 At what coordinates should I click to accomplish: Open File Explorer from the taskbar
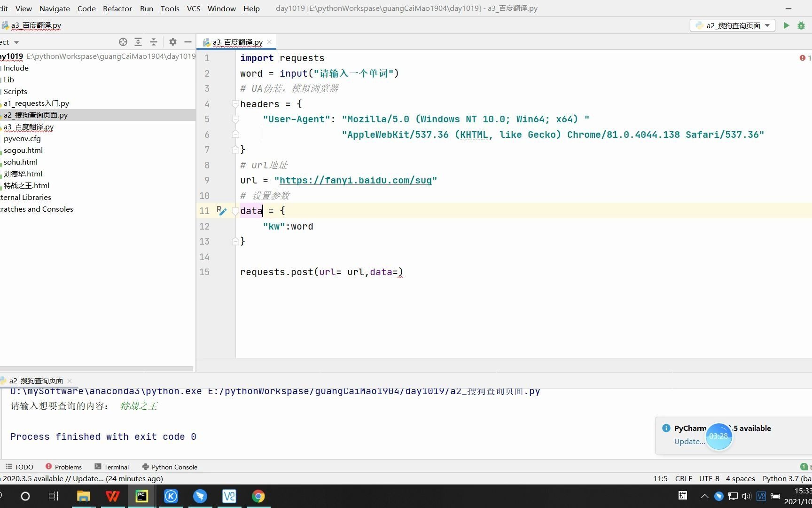[83, 496]
